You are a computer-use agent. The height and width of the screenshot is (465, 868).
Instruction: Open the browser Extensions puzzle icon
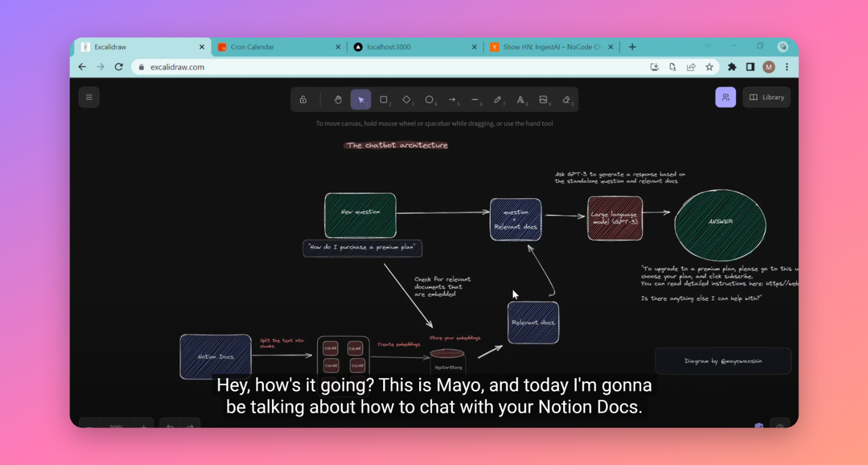(732, 67)
